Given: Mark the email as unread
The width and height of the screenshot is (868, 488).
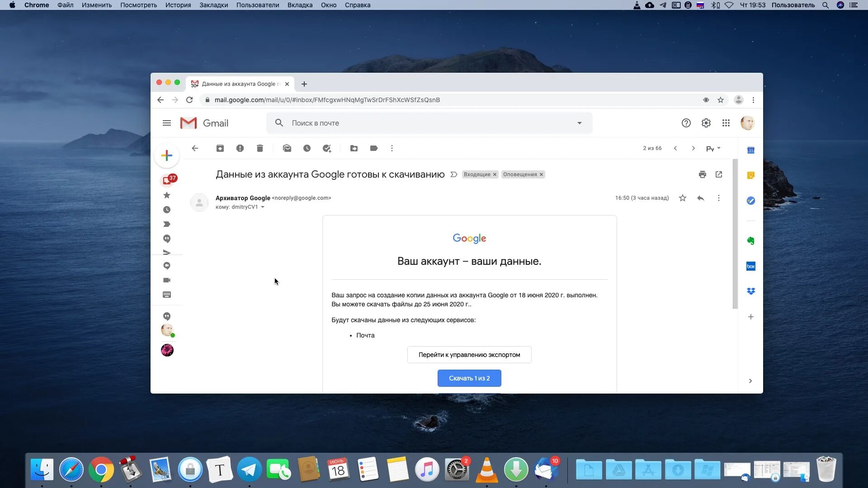Looking at the screenshot, I should pyautogui.click(x=287, y=148).
